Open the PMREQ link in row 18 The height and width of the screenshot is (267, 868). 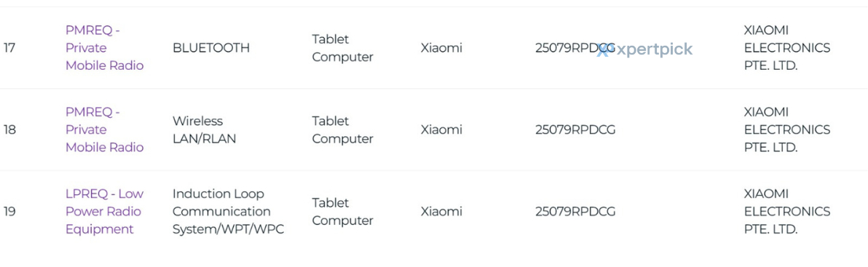pos(105,130)
